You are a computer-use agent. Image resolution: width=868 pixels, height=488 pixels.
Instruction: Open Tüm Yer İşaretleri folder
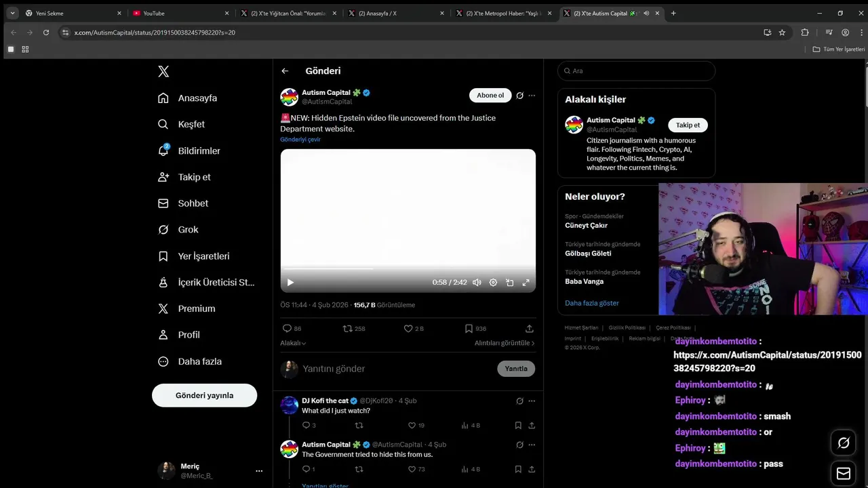click(839, 49)
